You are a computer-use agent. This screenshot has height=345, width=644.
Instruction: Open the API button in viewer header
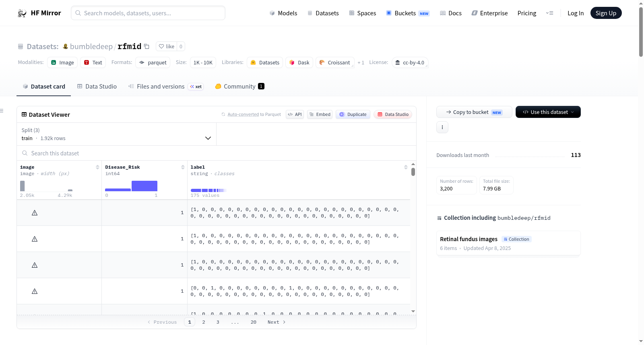[295, 114]
